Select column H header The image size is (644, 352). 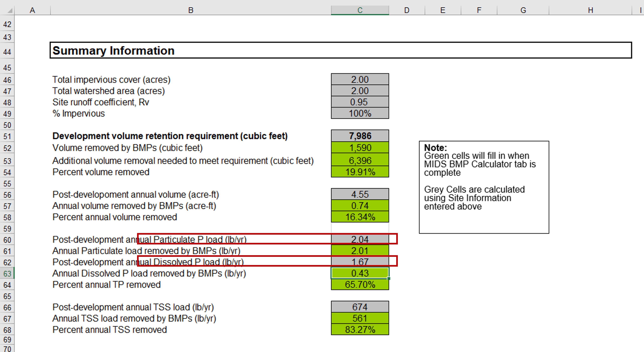(x=590, y=10)
